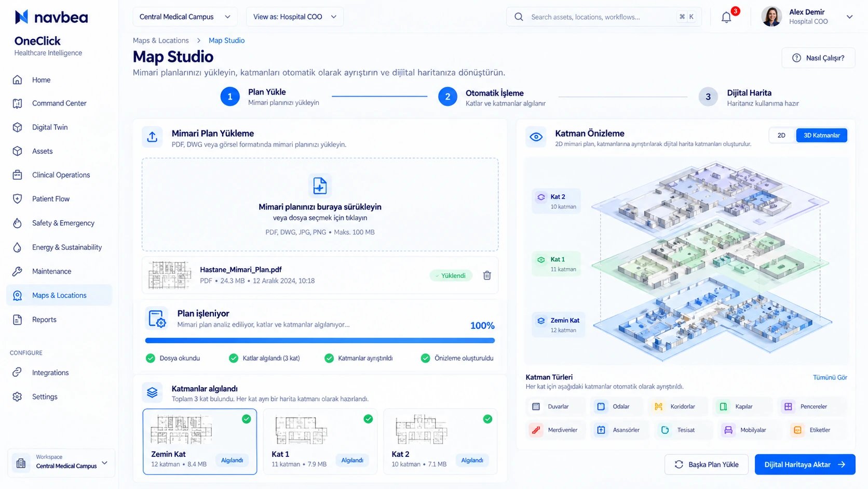Open Central Medical Campus dropdown in top bar
The width and height of the screenshot is (868, 489).
(x=185, y=17)
